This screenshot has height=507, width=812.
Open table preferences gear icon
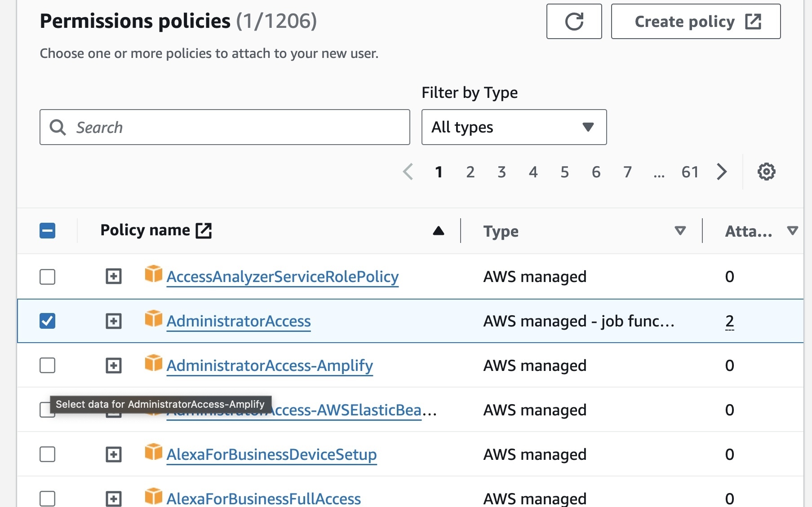coord(766,172)
